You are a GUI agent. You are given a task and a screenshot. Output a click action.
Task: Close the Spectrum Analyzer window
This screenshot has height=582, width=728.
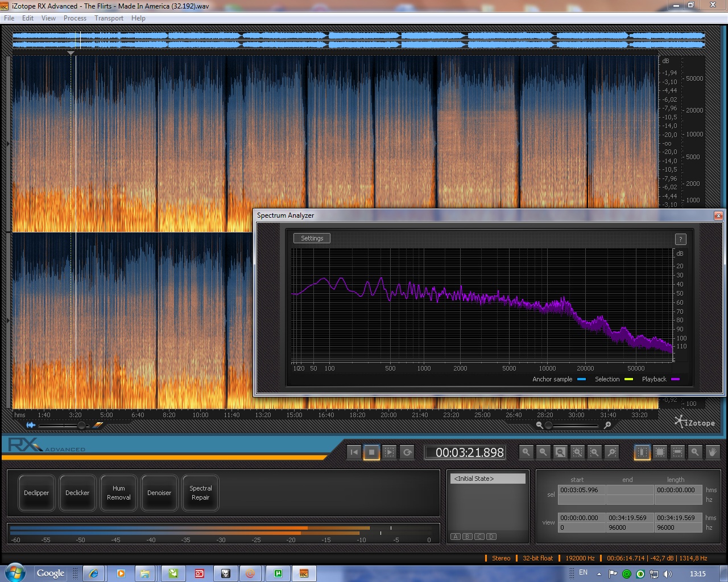718,215
